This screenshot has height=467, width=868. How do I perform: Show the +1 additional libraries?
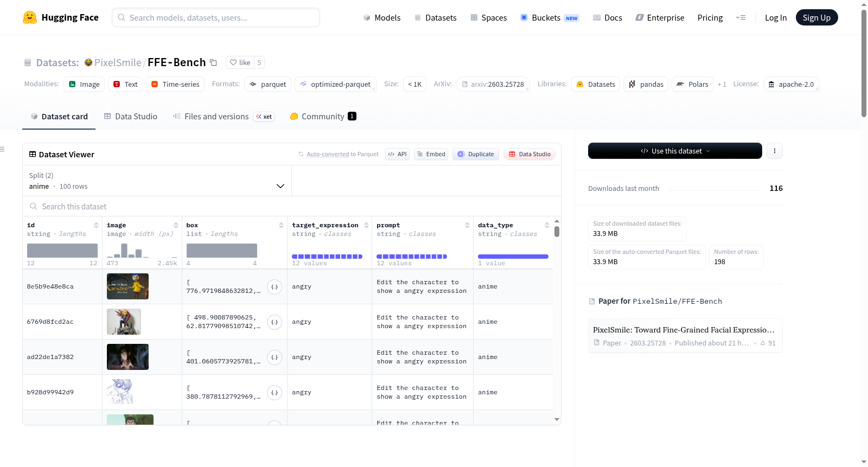click(x=722, y=85)
